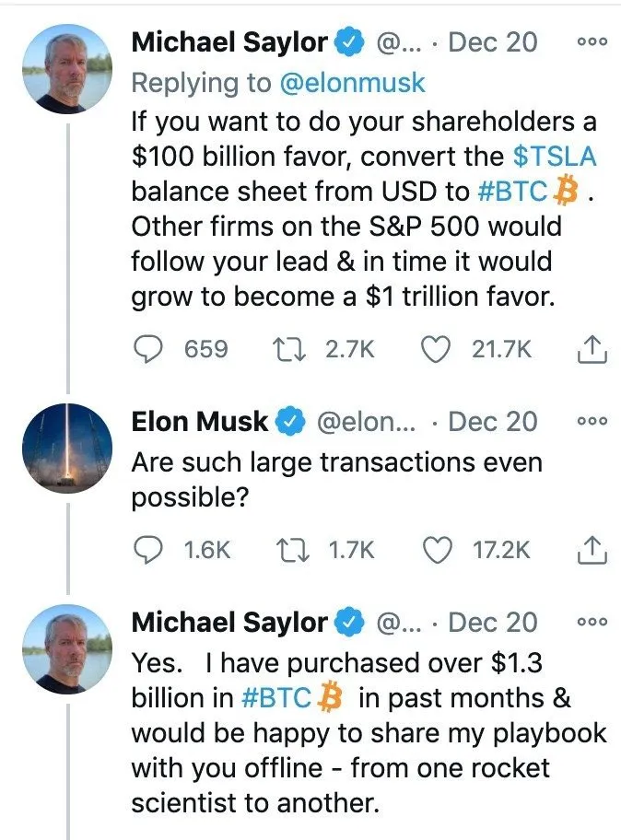Share Elon Musk's tweet
621x840 pixels.
592,550
